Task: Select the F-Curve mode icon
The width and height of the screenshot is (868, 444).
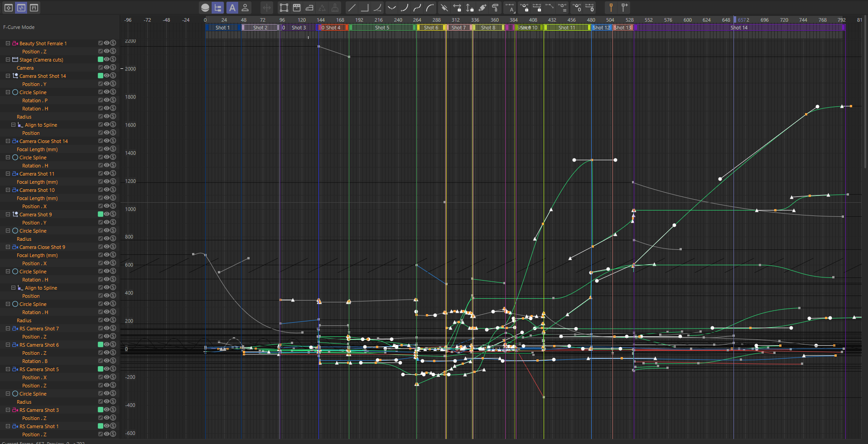Action: 21,8
